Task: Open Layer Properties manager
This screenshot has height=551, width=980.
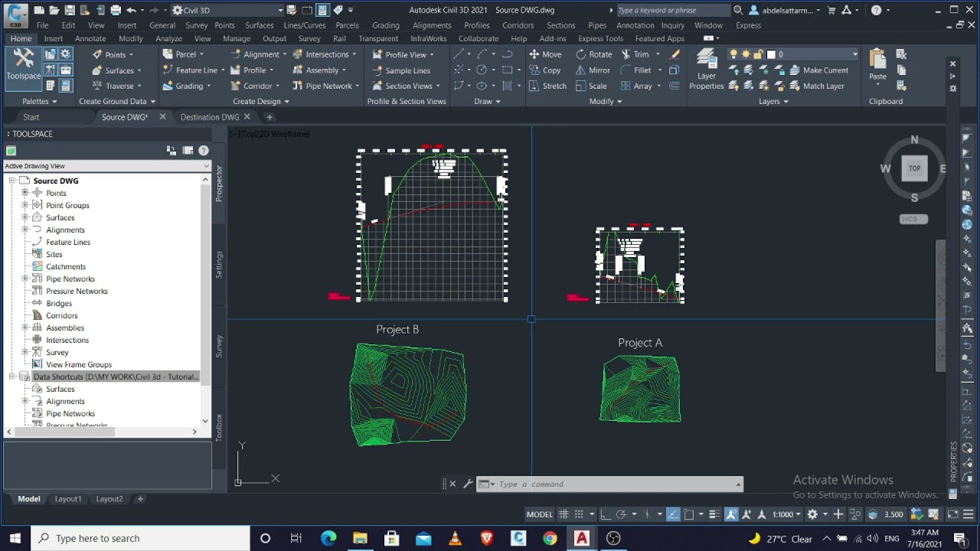Action: (706, 70)
